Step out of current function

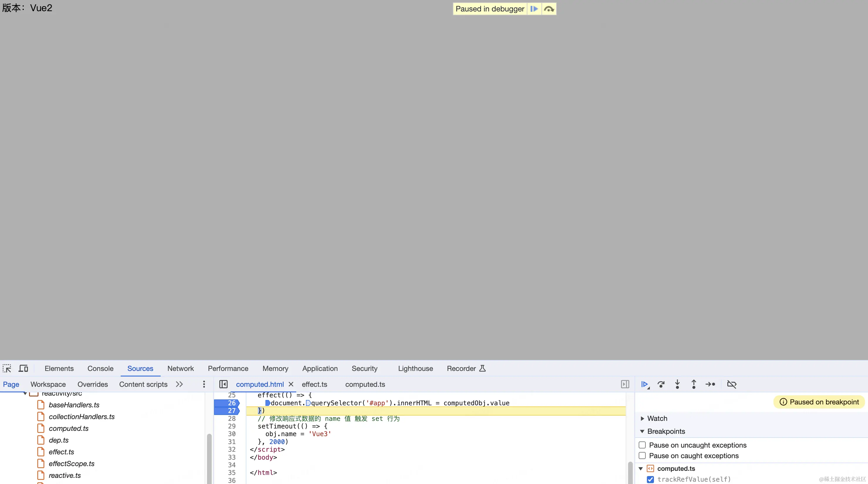(x=694, y=384)
